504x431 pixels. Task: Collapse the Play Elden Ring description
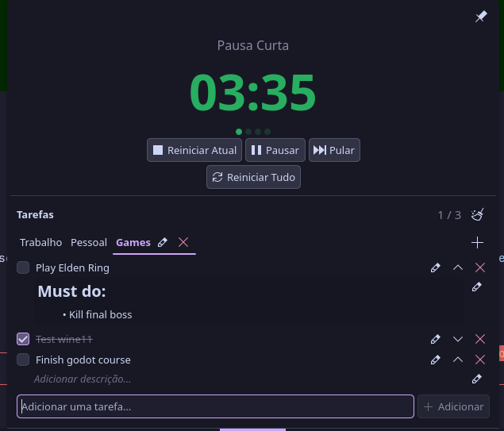457,268
